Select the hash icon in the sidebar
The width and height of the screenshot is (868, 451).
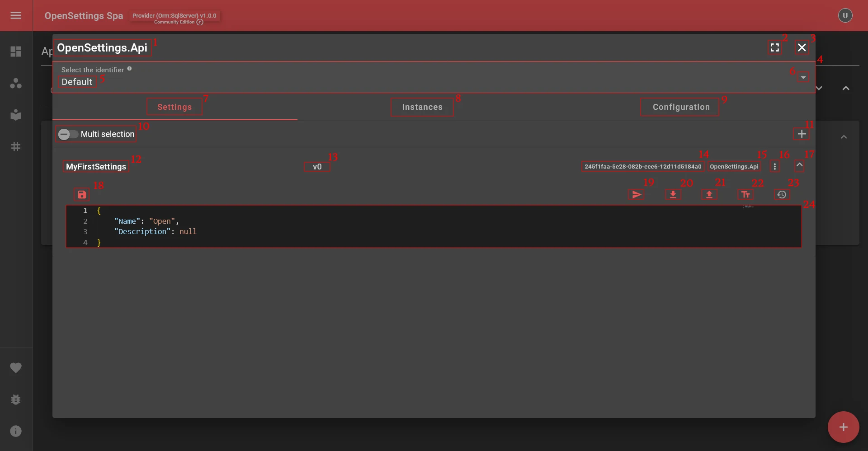pos(16,146)
